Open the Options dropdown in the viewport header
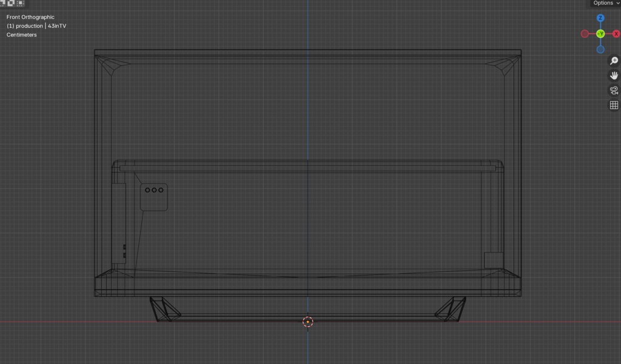The image size is (621, 364). [x=606, y=3]
